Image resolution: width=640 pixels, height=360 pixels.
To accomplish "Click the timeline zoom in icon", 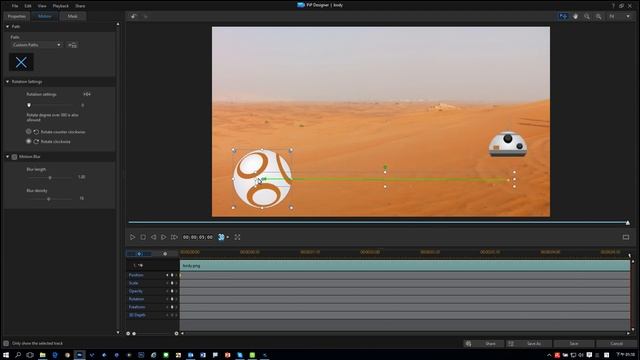I will 176,333.
